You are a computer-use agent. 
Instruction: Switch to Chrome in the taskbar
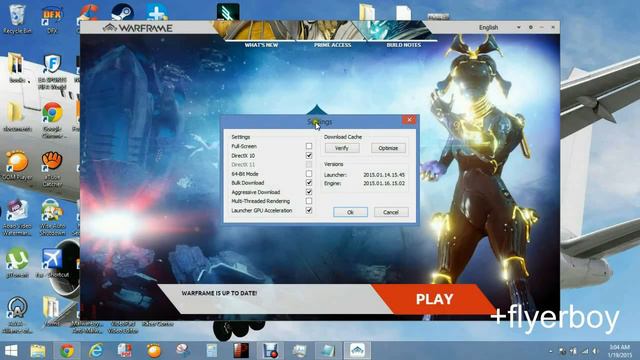[67, 351]
